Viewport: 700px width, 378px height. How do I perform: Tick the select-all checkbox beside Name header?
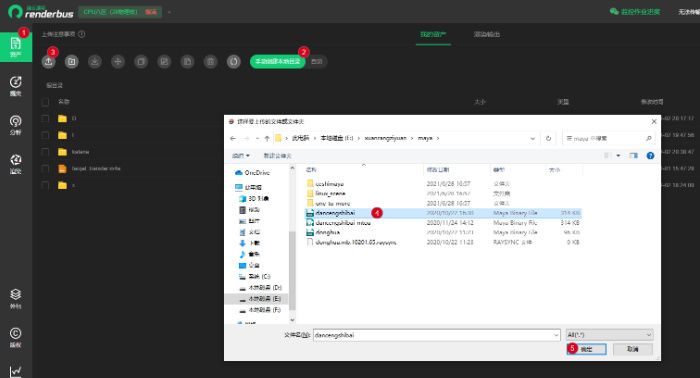point(45,102)
